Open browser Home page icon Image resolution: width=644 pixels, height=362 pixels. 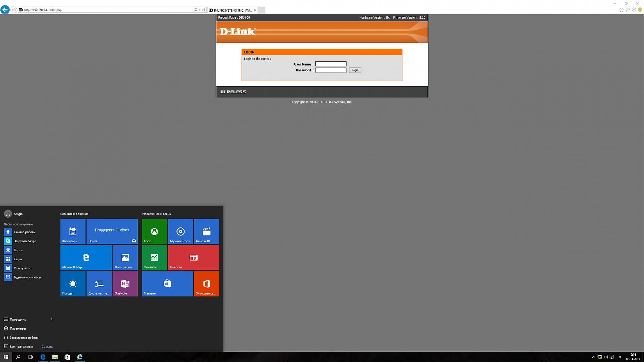pyautogui.click(x=621, y=10)
